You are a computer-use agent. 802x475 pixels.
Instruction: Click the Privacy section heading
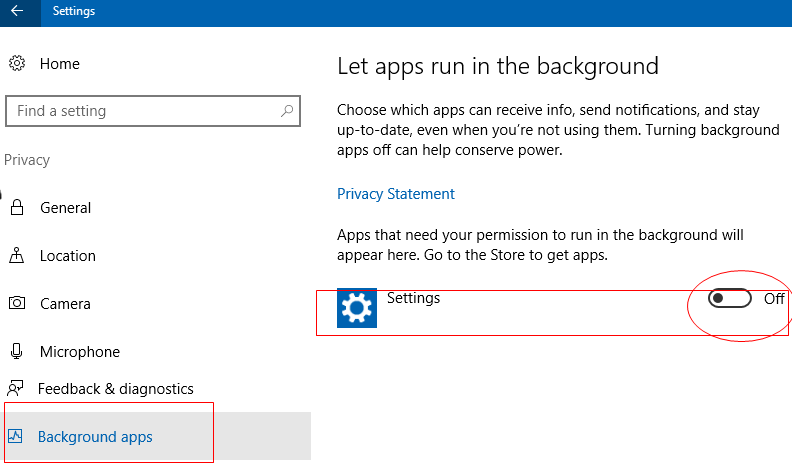(x=27, y=160)
